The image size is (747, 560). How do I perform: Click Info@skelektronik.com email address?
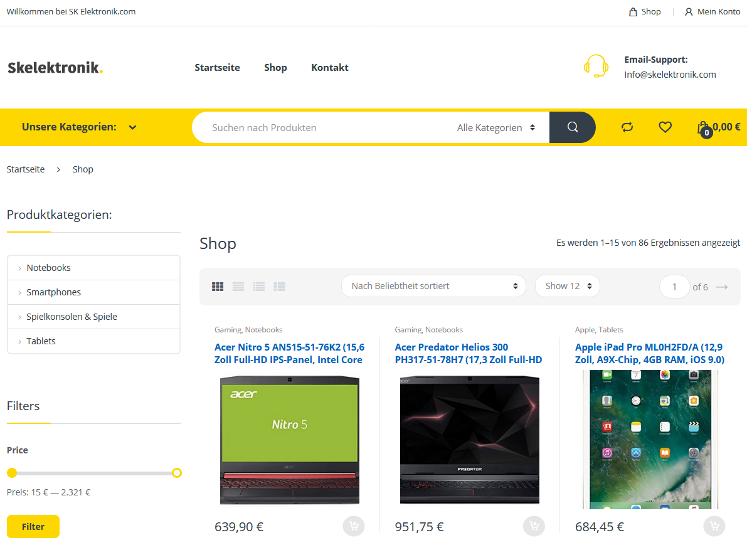670,75
